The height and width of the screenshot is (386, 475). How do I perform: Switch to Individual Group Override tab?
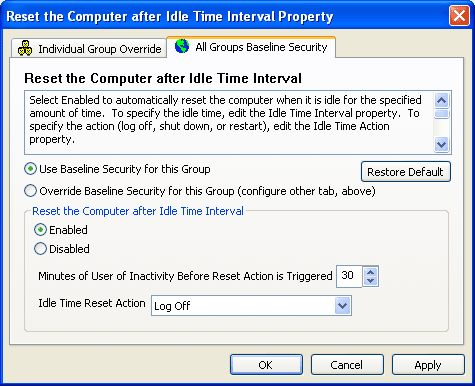tap(89, 49)
